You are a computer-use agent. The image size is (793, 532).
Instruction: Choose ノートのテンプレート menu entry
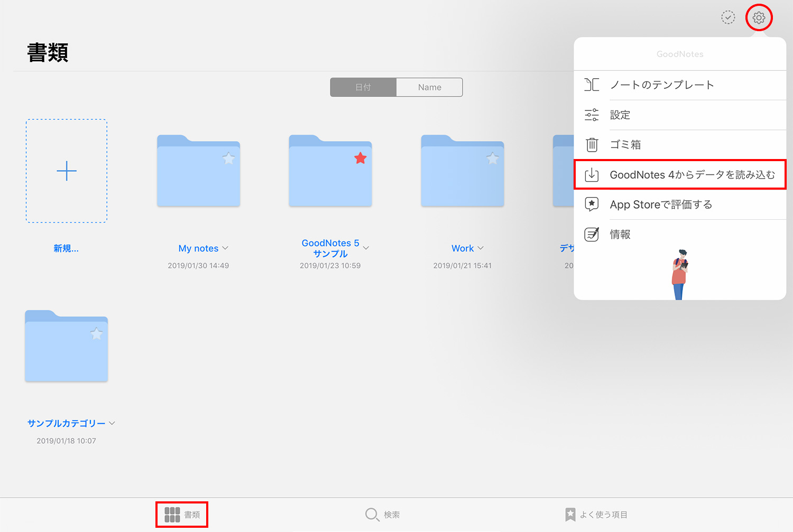(680, 85)
